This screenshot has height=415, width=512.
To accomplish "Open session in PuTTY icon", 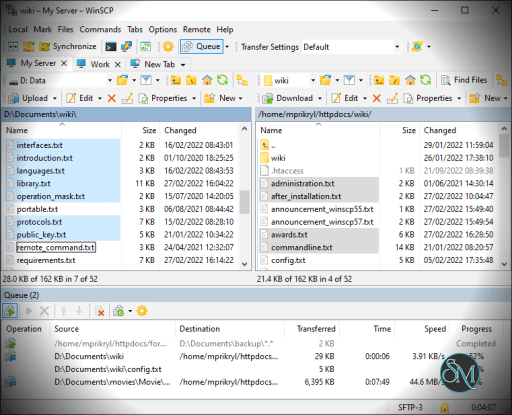I will pyautogui.click(x=126, y=47).
